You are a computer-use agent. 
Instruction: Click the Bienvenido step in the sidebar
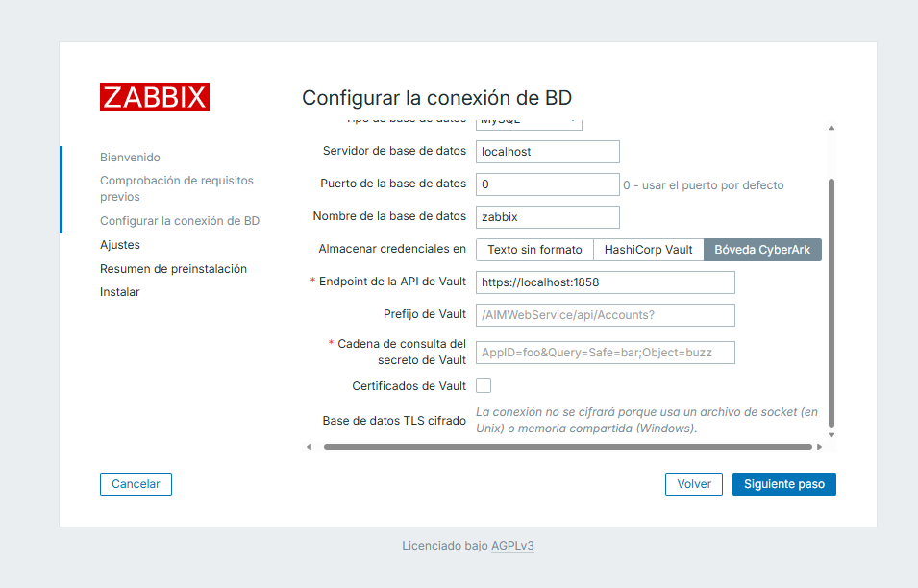[x=130, y=158]
